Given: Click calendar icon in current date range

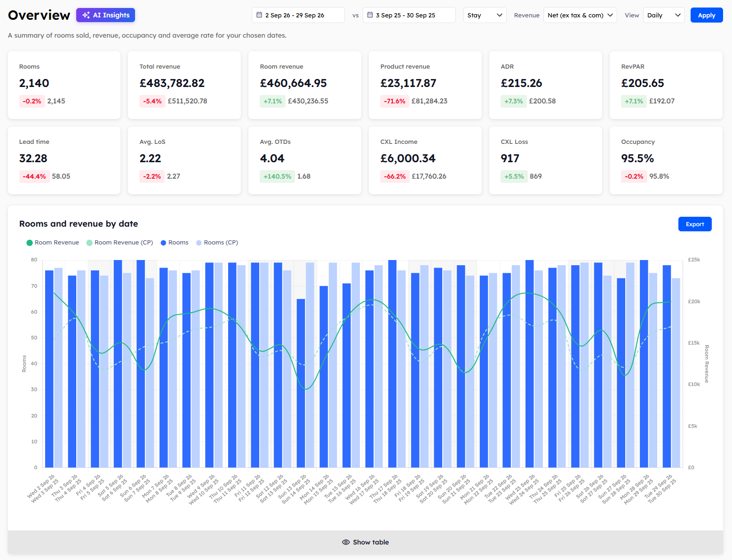Looking at the screenshot, I should pyautogui.click(x=259, y=15).
